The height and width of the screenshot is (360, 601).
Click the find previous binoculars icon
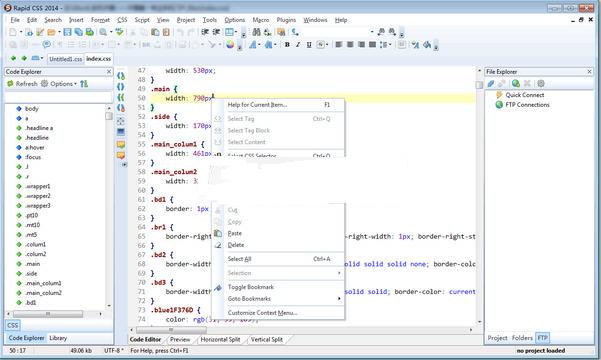pos(381,33)
